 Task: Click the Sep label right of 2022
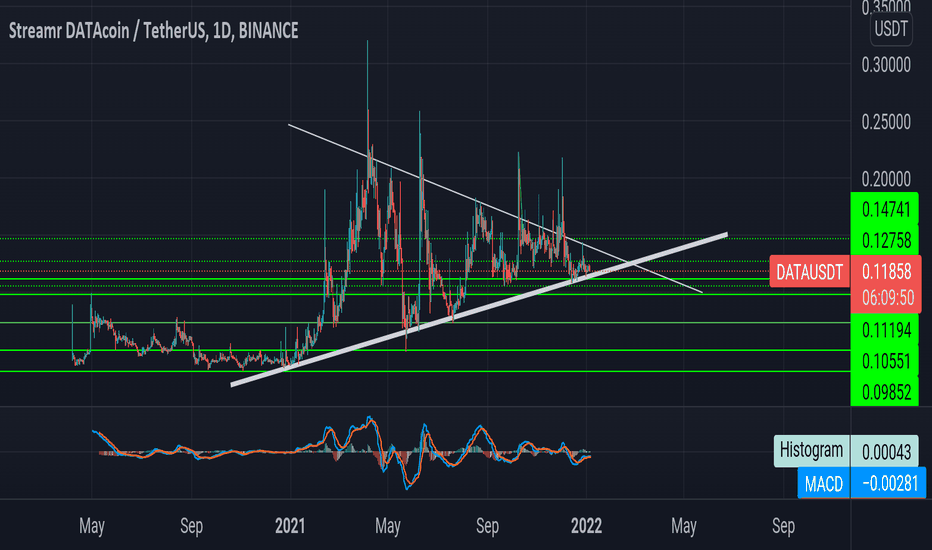click(x=783, y=526)
